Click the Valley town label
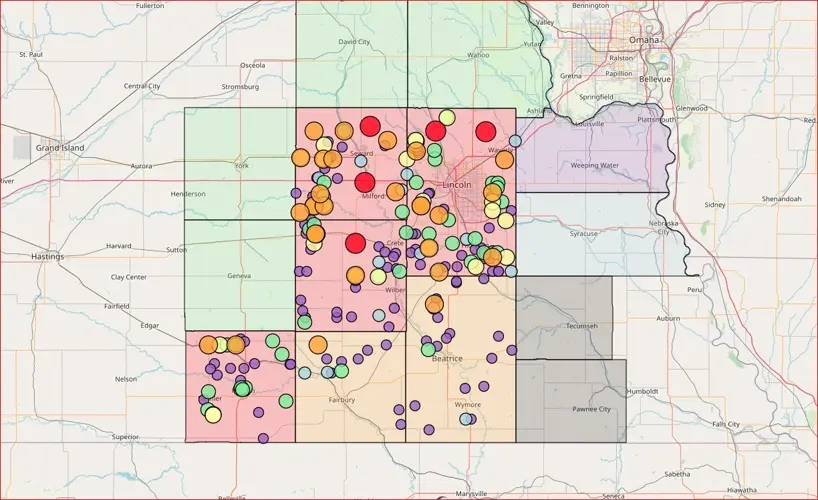The width and height of the screenshot is (818, 500). click(x=545, y=22)
